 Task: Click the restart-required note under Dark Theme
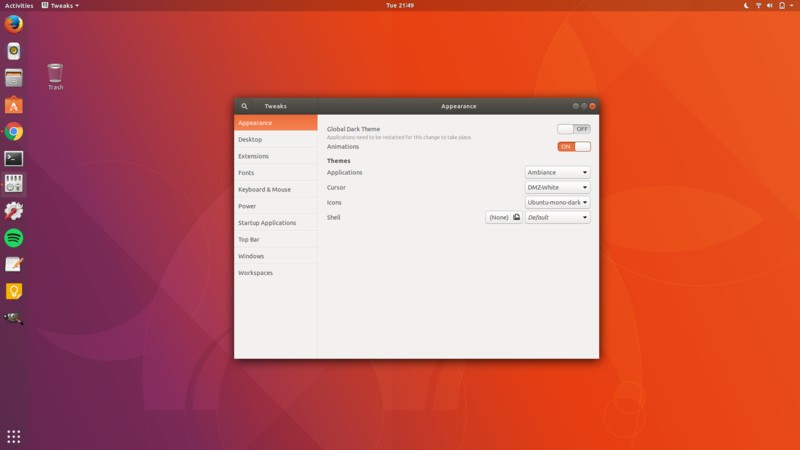[x=399, y=137]
